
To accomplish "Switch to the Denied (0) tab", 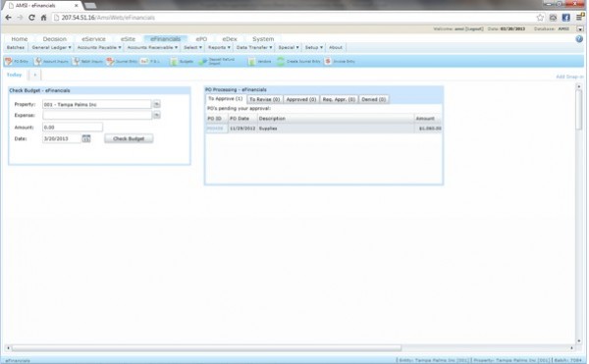I will (x=374, y=99).
